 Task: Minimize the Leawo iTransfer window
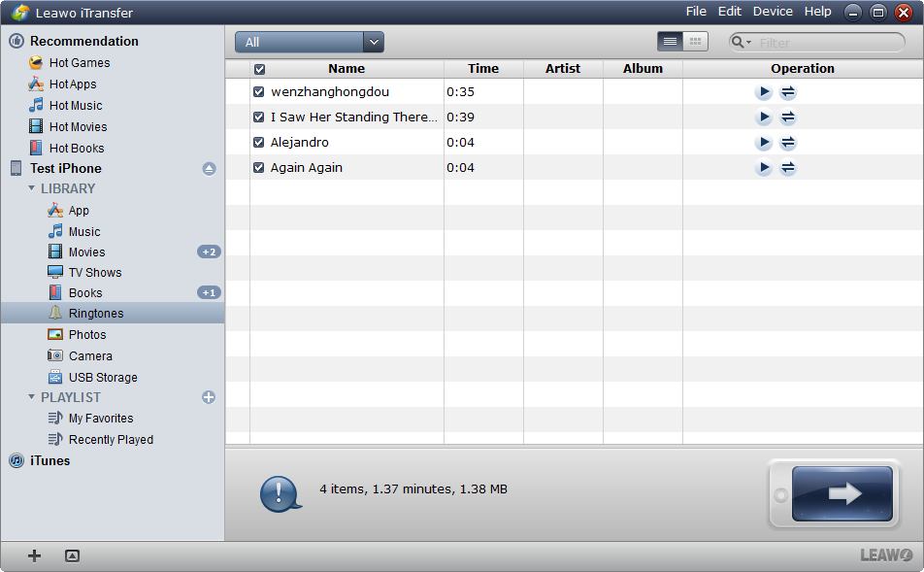(x=852, y=13)
